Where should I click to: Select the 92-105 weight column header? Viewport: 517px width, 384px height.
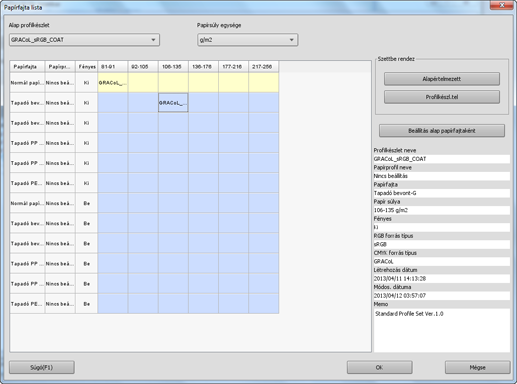[143, 67]
